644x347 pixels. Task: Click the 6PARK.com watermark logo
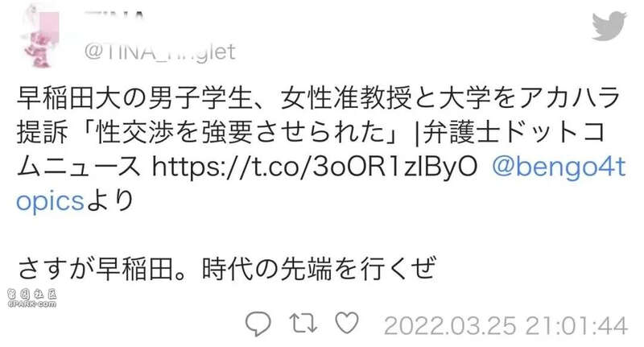click(32, 299)
